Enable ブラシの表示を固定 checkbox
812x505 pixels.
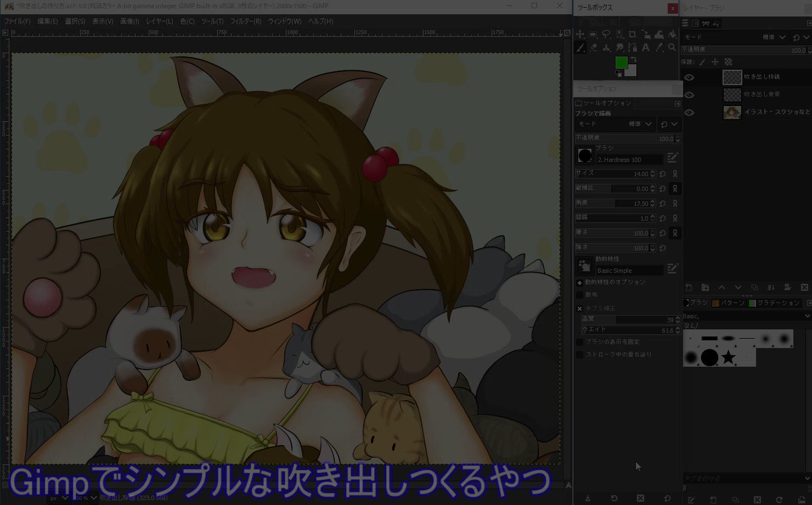(x=579, y=342)
